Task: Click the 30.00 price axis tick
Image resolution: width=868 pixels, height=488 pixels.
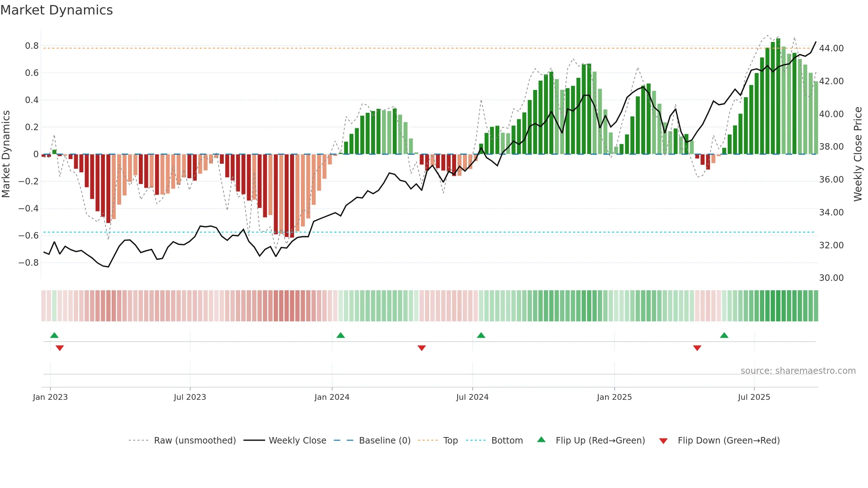Action: (x=831, y=278)
